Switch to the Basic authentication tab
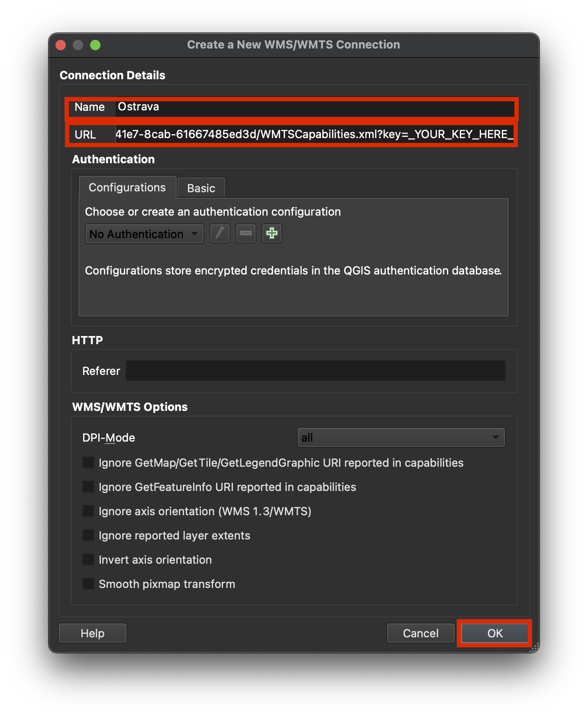The width and height of the screenshot is (588, 717). 201,188
